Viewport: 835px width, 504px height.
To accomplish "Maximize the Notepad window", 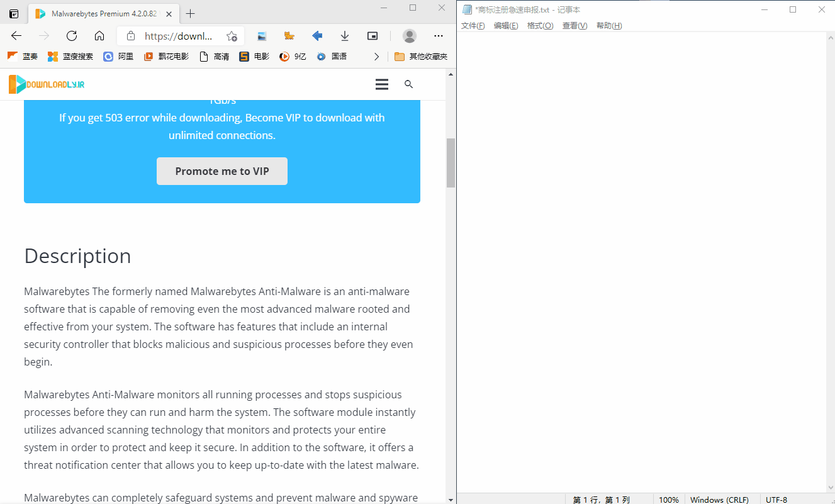I will click(793, 9).
